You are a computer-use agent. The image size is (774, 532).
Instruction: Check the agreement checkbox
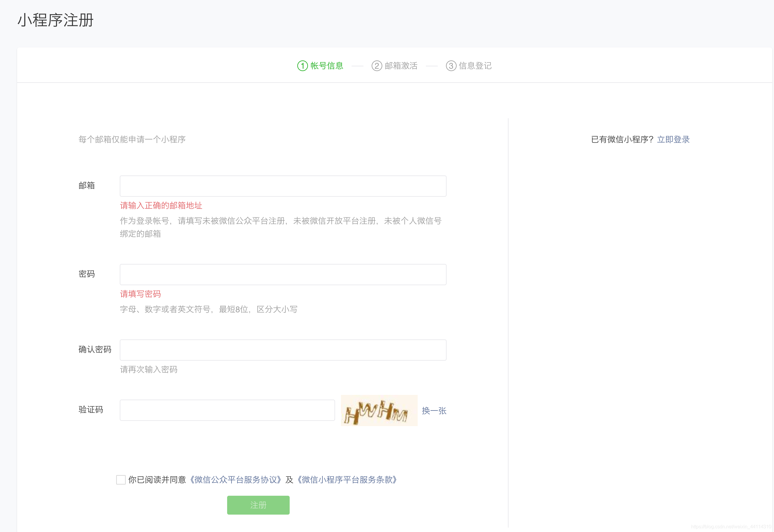(x=121, y=480)
